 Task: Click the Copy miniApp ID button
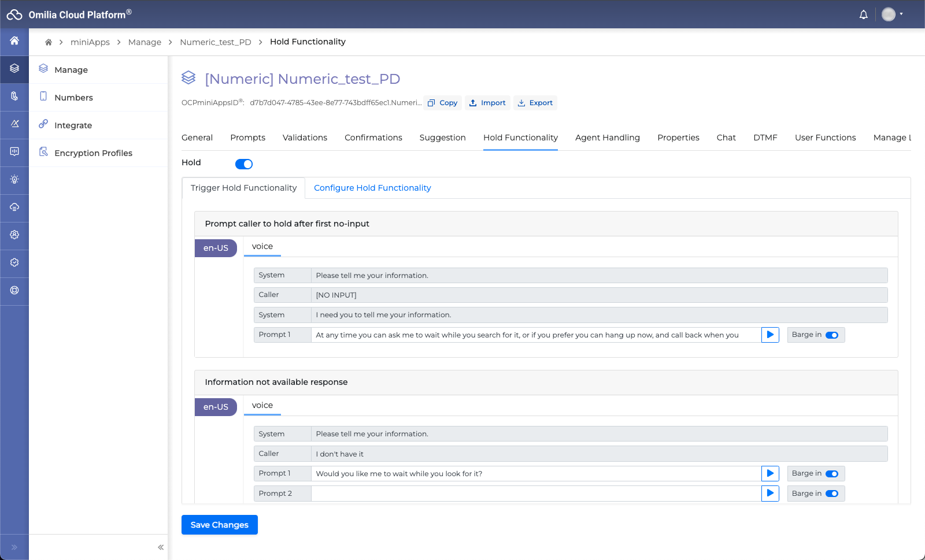pos(443,103)
